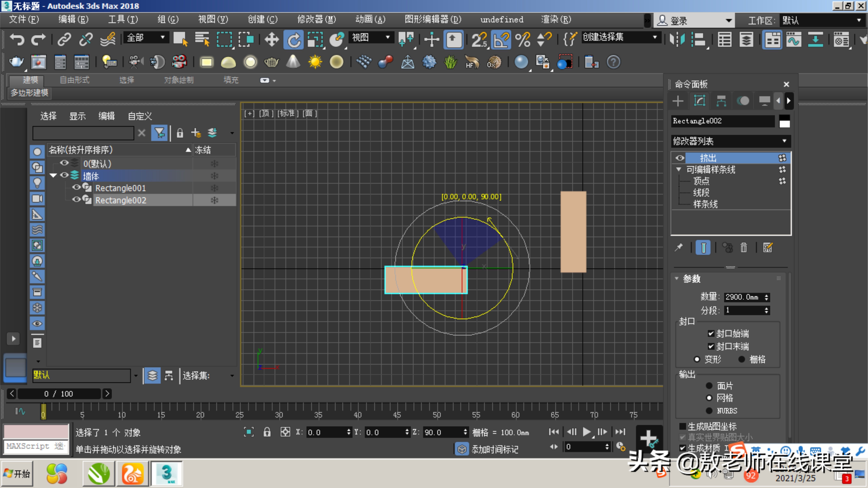Collapse the 墙体 layer tree

[x=53, y=175]
